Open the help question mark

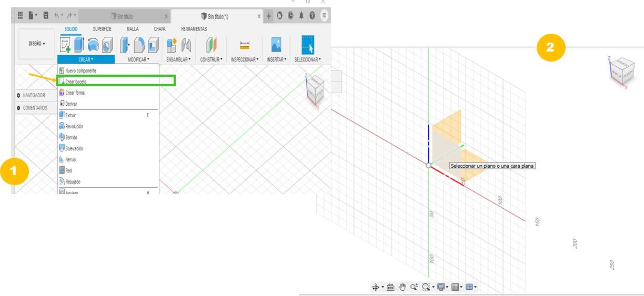pos(313,16)
